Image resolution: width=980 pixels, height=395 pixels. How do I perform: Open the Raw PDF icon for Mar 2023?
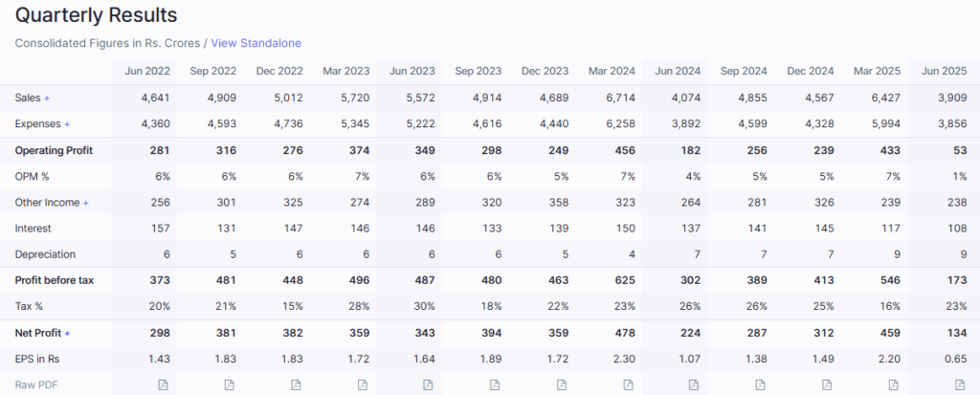(363, 384)
